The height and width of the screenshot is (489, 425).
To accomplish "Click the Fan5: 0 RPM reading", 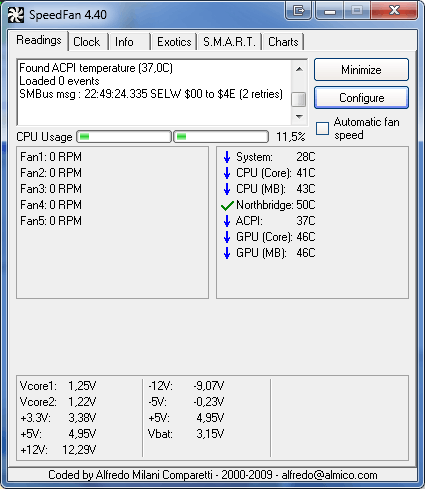I will tap(51, 221).
